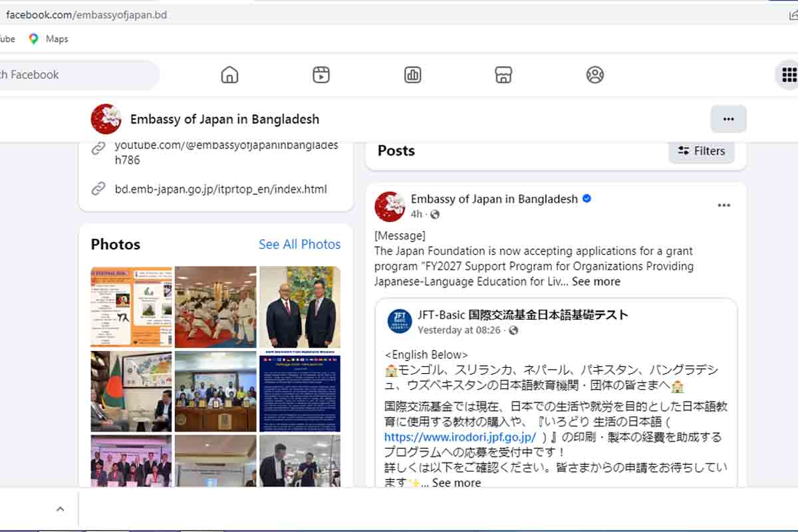Click the globe icon after Yesterday at 08:26
The width and height of the screenshot is (798, 532).
pos(513,331)
